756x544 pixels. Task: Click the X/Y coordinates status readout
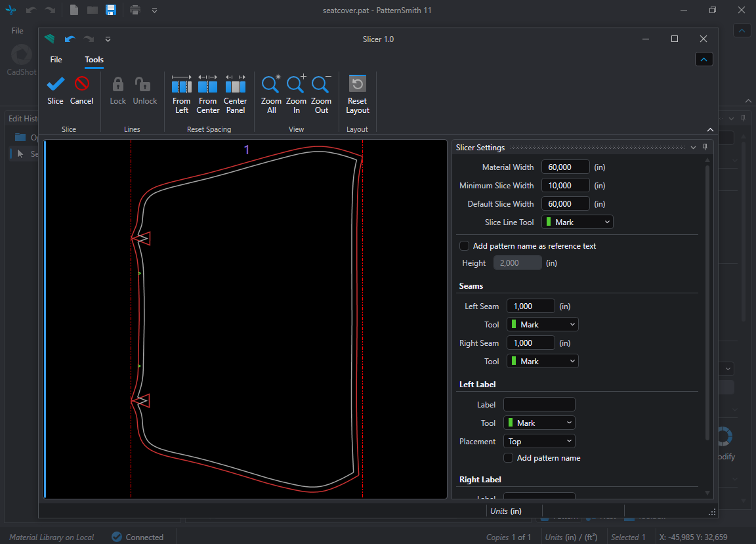click(693, 537)
